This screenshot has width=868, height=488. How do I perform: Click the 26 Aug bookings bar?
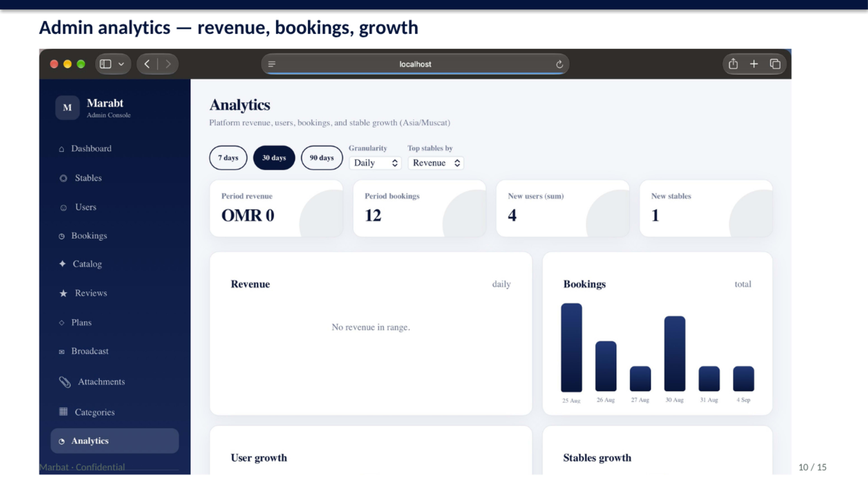(x=606, y=366)
